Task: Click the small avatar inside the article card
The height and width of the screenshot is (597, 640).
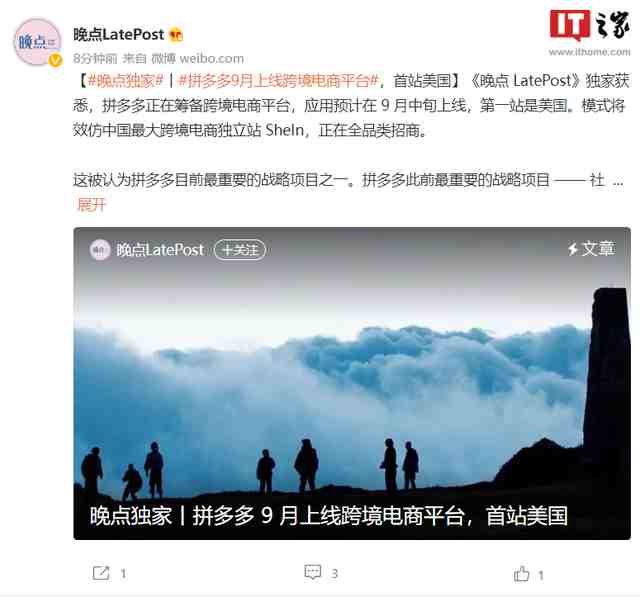Action: (x=100, y=250)
